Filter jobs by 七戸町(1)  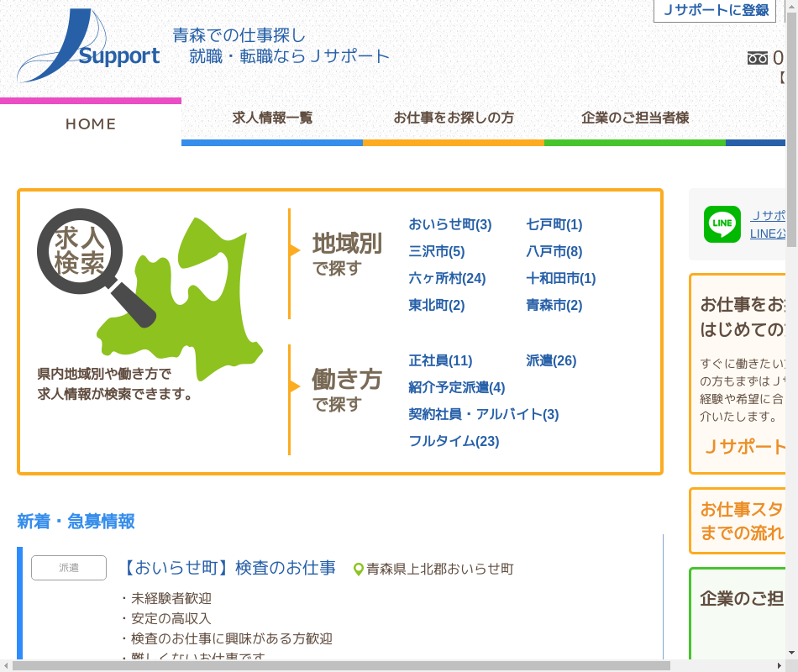pyautogui.click(x=554, y=224)
